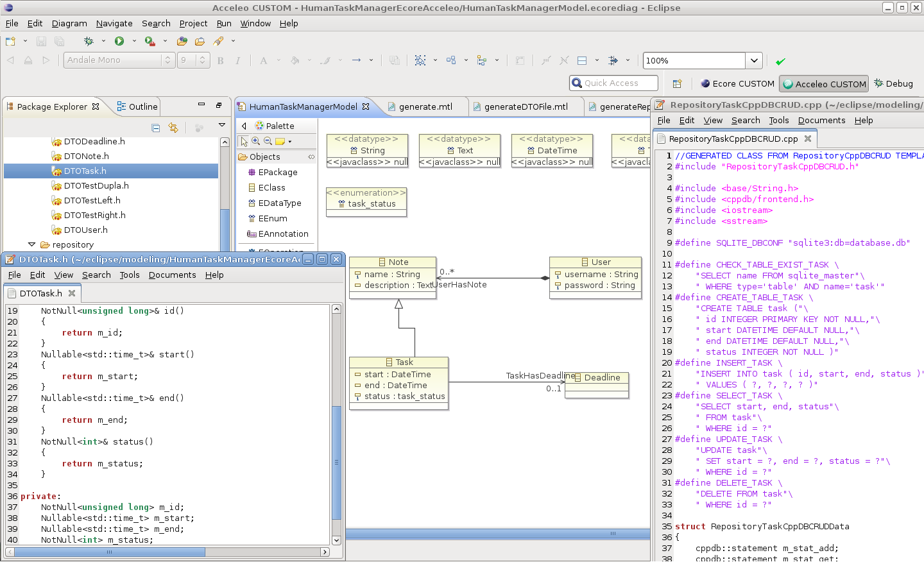The image size is (924, 562).
Task: Run the green play launch icon
Action: point(119,41)
